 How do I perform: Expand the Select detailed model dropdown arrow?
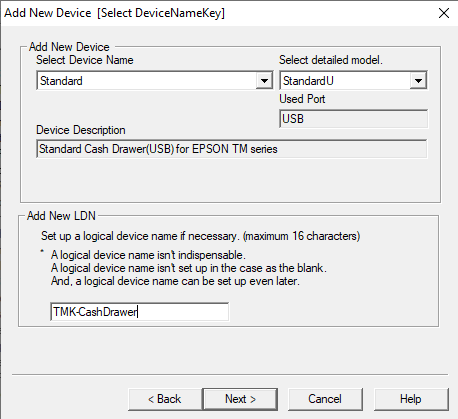click(418, 81)
